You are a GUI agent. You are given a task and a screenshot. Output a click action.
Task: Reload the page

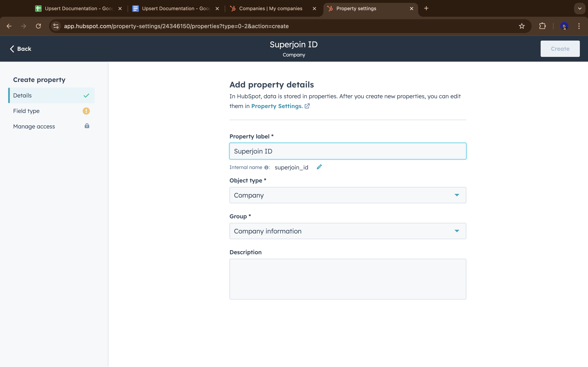38,26
